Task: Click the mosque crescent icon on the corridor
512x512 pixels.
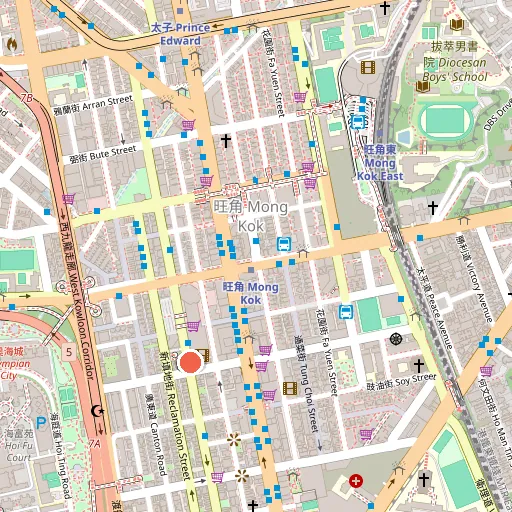Action: coord(97,411)
